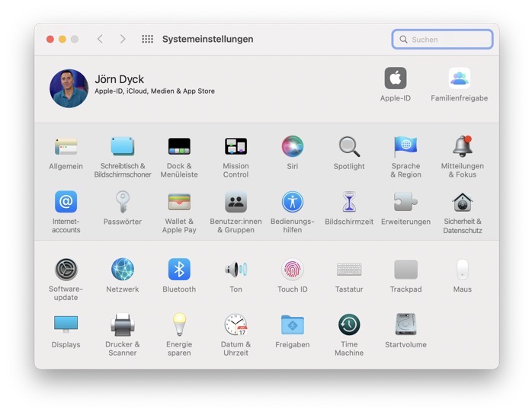532x409 pixels.
Task: Click Jörn Dyck profile picture
Action: tap(69, 88)
